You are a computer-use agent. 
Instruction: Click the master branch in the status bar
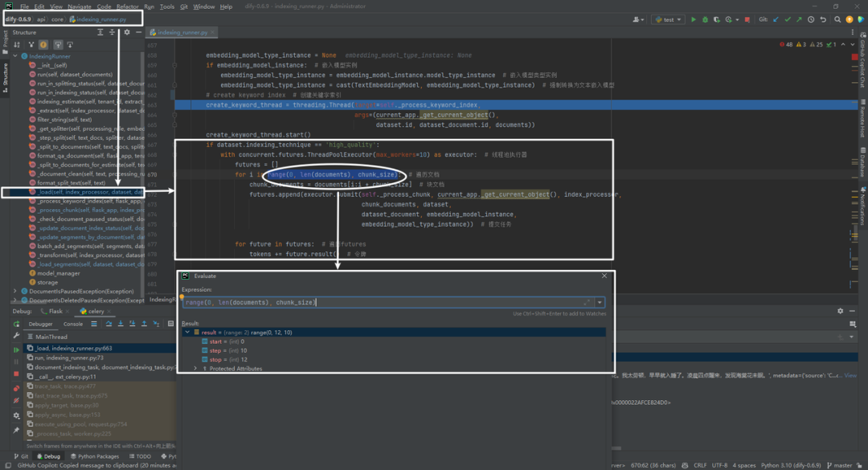(x=839, y=465)
